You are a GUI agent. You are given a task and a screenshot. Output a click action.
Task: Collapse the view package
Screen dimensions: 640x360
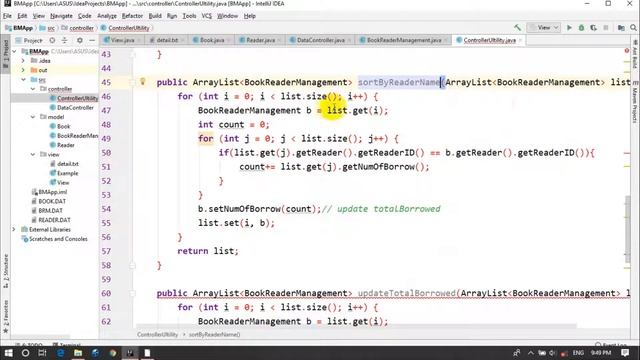tap(33, 155)
